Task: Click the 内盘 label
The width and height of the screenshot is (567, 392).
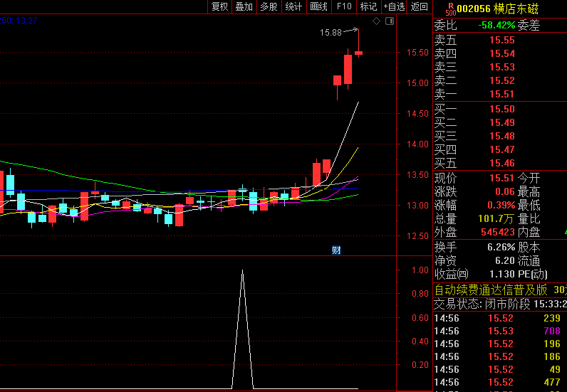Action: pyautogui.click(x=529, y=233)
